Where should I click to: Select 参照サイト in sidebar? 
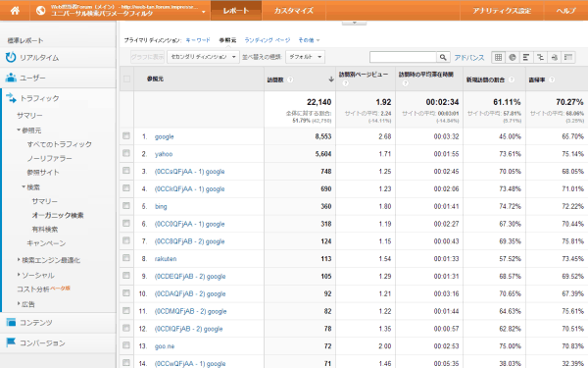pyautogui.click(x=43, y=173)
